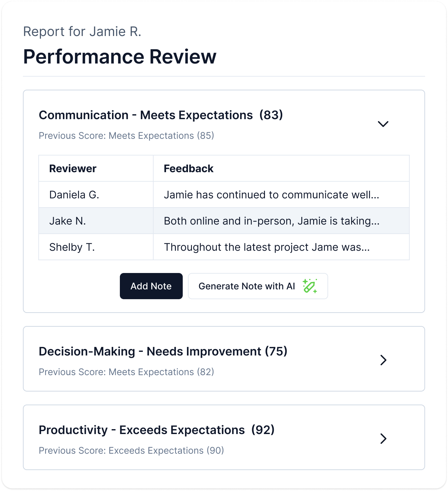Click the Reviewer column header
Image resolution: width=448 pixels, height=491 pixels.
[73, 169]
